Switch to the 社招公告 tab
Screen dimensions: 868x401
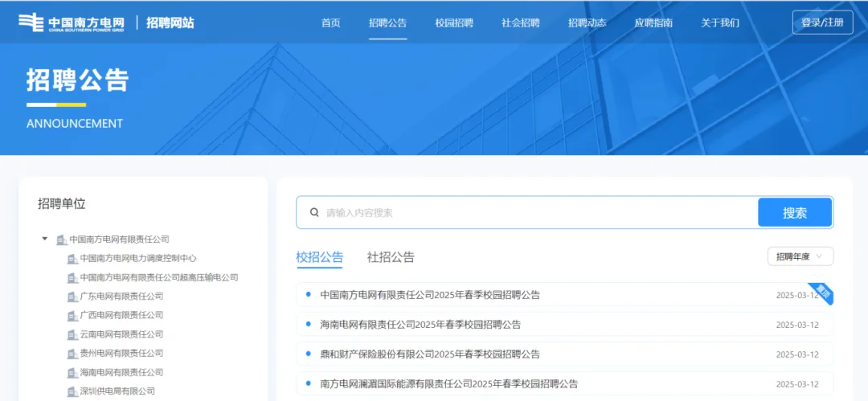391,257
